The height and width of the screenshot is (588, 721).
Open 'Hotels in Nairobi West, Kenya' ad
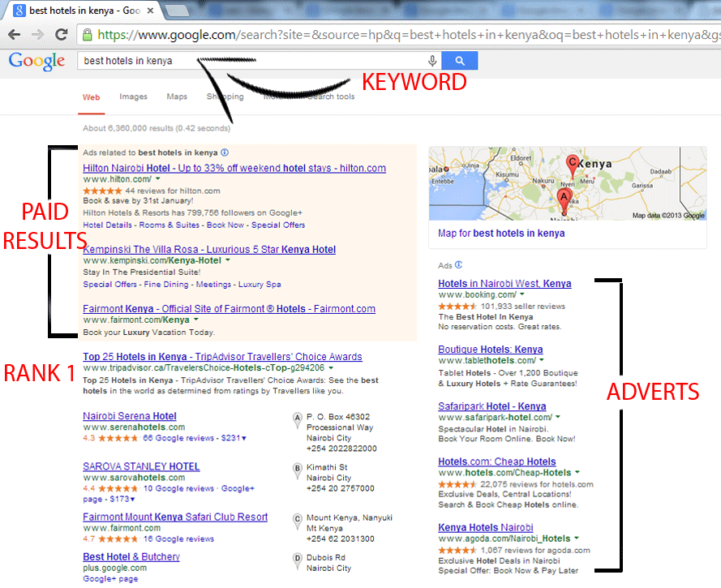[x=505, y=284]
